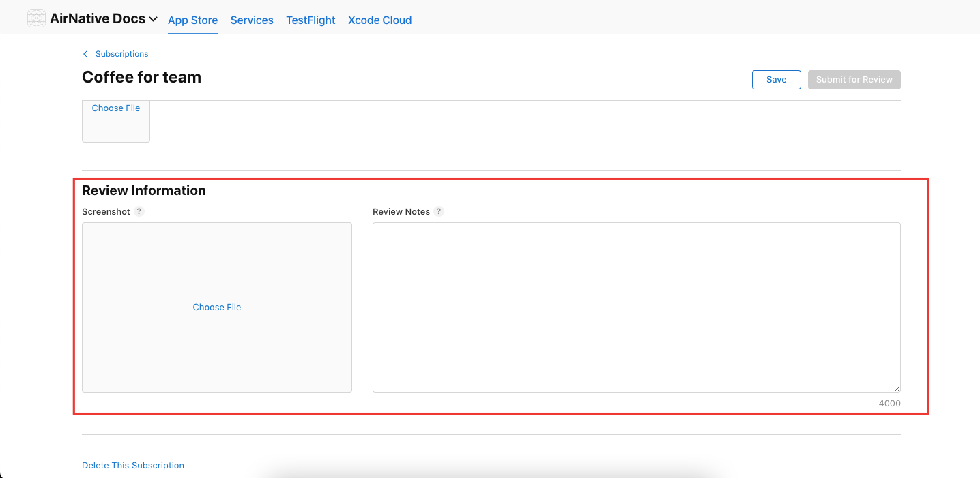Switch to the App Store tab

[x=193, y=20]
